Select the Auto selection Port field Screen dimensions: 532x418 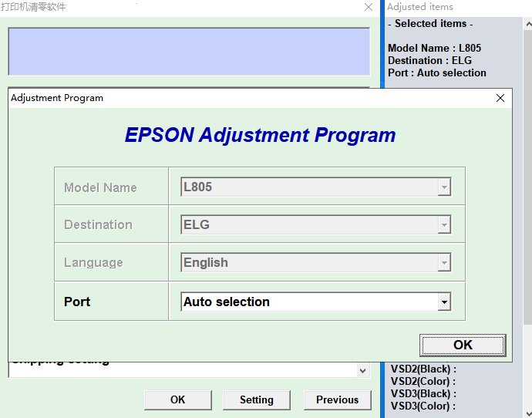pyautogui.click(x=316, y=302)
